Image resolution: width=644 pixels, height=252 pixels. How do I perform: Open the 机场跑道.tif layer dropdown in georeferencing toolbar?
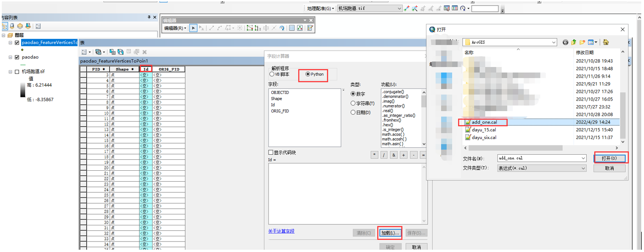tap(398, 8)
